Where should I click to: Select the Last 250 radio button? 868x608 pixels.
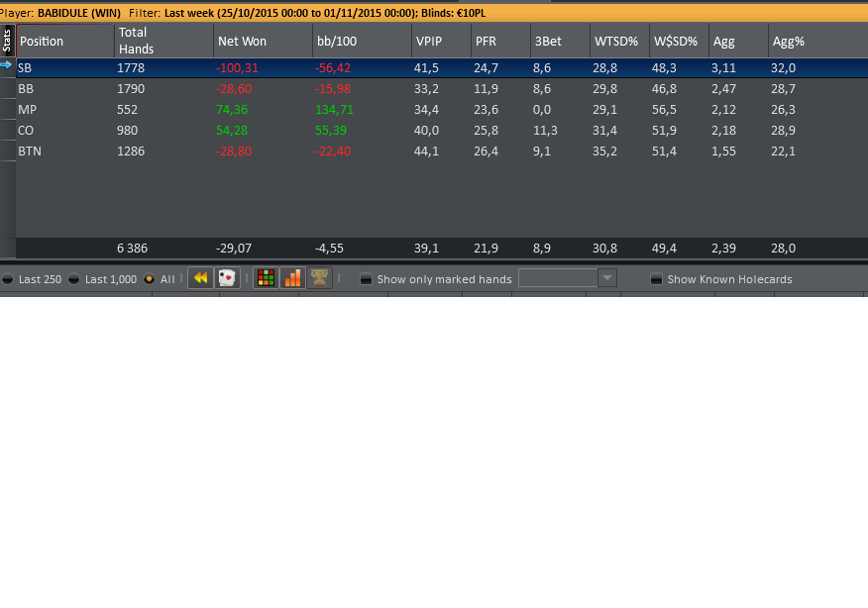pos(8,279)
